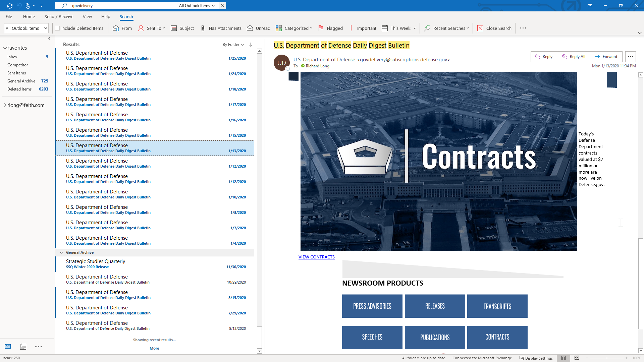This screenshot has width=644, height=362.
Task: Click the Forward button
Action: (x=606, y=57)
